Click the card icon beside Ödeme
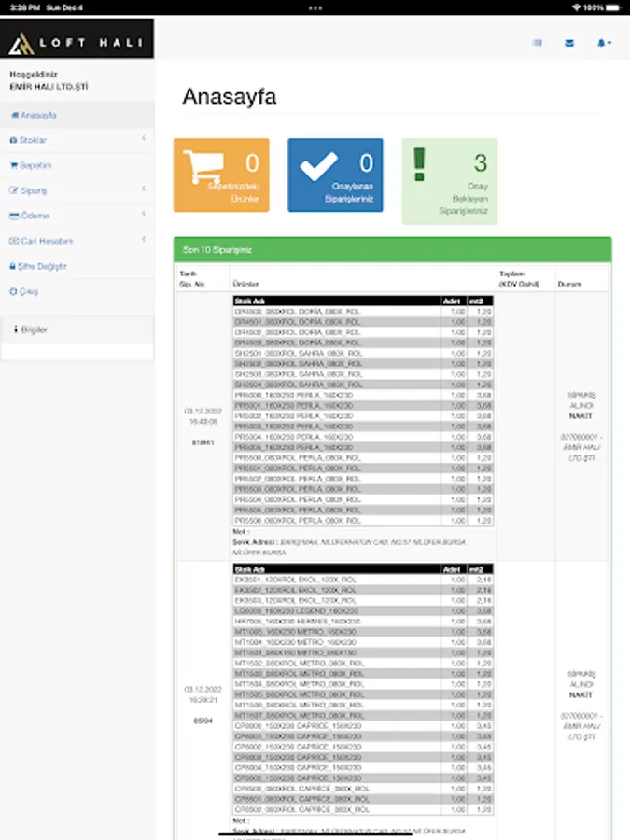The height and width of the screenshot is (840, 630). tap(14, 216)
